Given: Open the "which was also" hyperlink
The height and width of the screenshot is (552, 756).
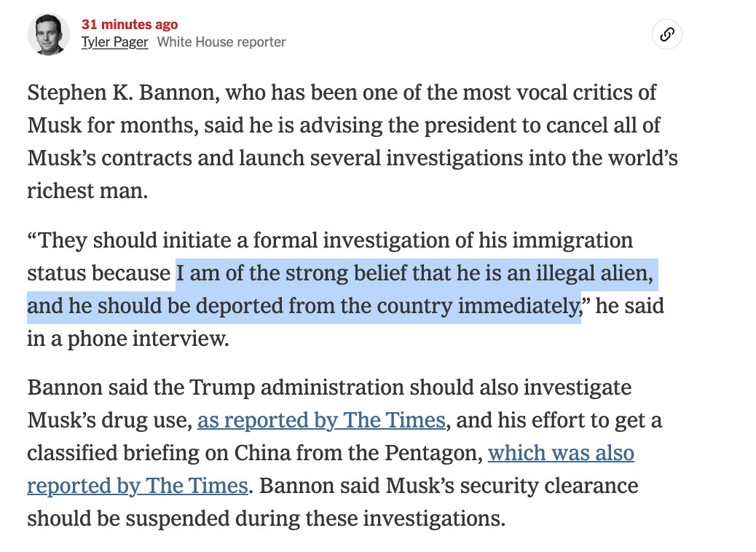Looking at the screenshot, I should pos(561,453).
